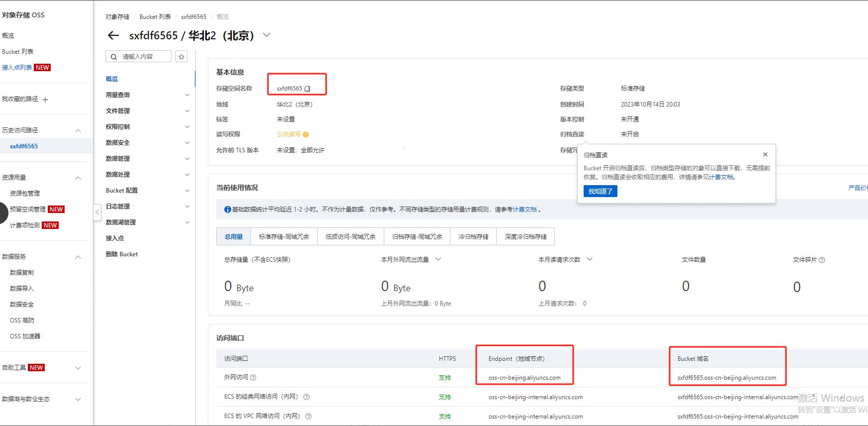Open the 本月外网流出流量 dropdown

tap(438, 259)
